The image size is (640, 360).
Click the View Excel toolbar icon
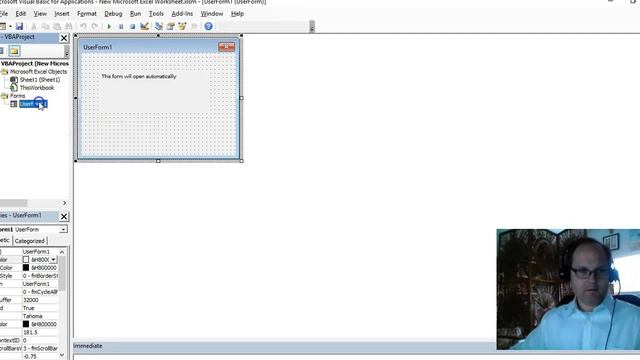(2, 27)
